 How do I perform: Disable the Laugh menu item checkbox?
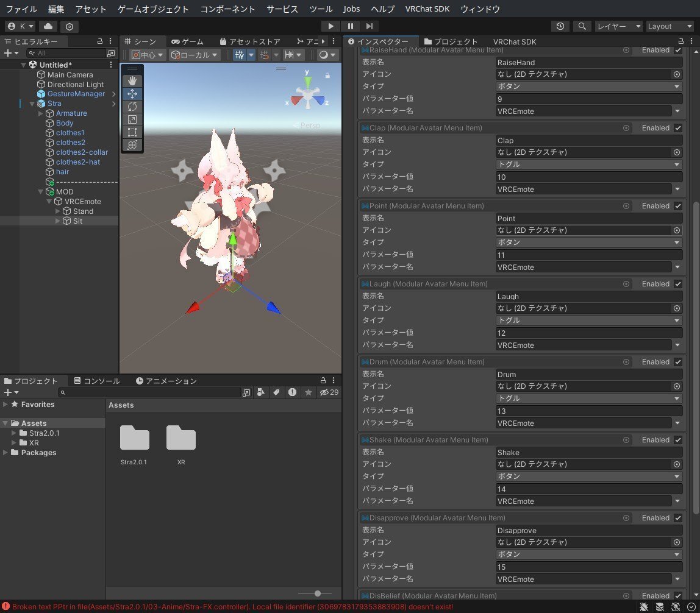coord(678,284)
